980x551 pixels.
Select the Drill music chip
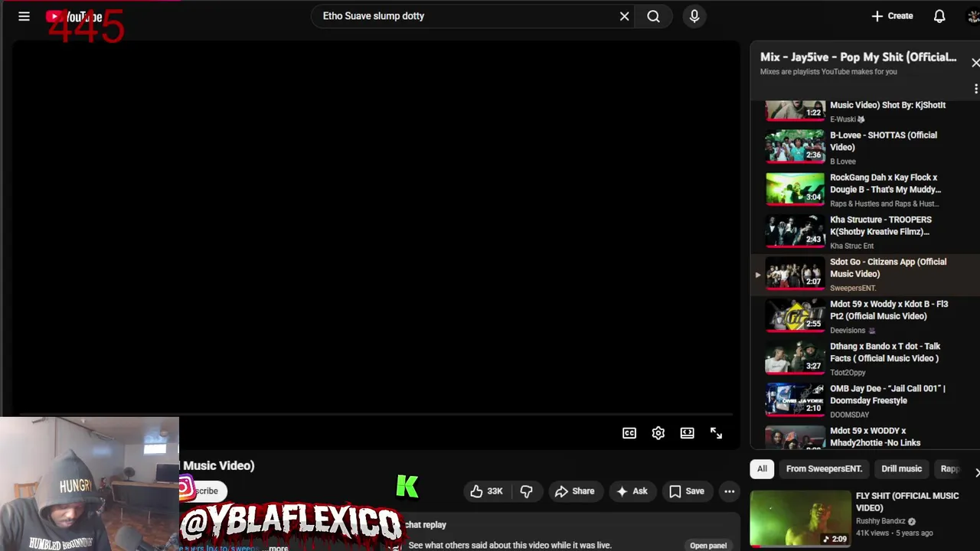901,469
